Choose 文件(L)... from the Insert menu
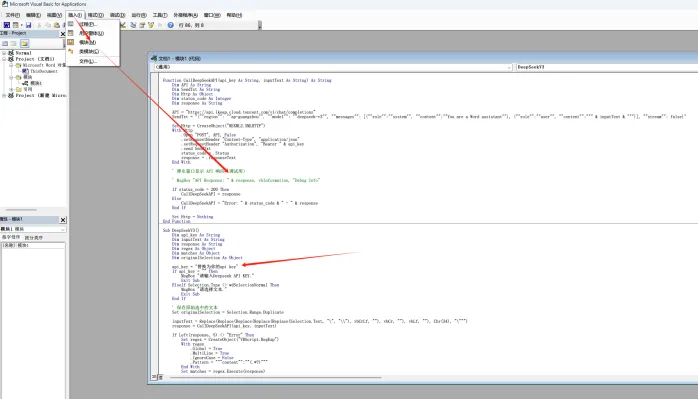This screenshot has width=698, height=399. (93, 61)
